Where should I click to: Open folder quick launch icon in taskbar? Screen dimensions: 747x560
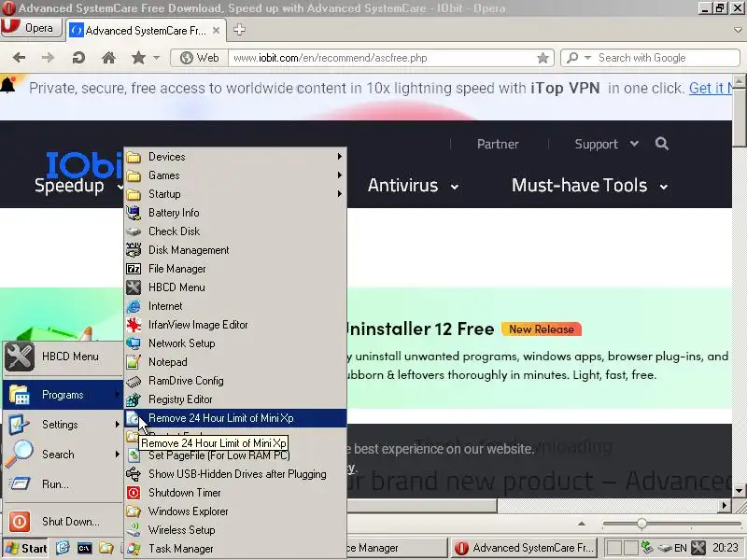106,548
